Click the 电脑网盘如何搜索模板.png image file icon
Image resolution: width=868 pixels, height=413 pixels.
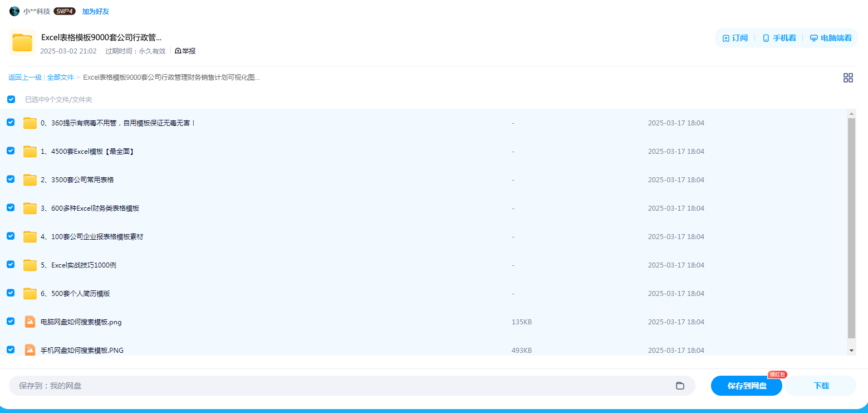tap(30, 322)
